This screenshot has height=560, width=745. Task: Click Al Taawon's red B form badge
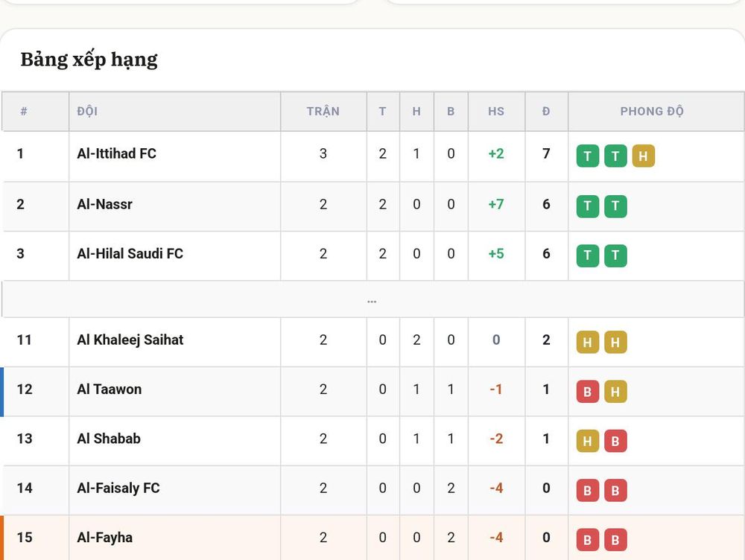click(588, 392)
